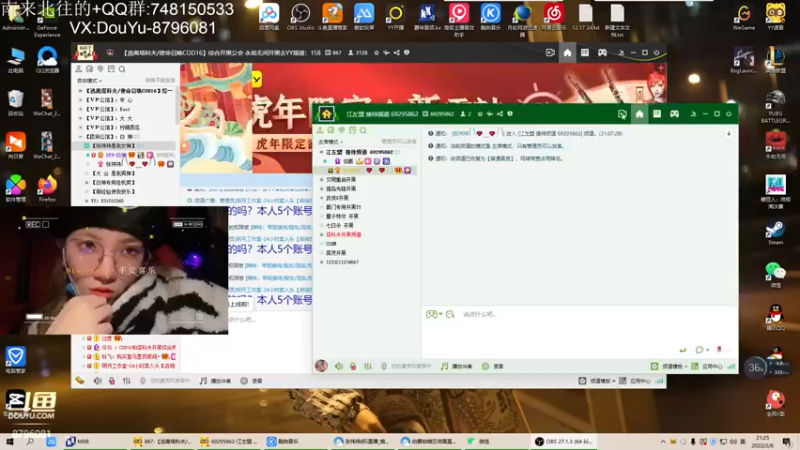Screen dimensions: 800x450
Task: Open the location pin icon in green window sidebar
Action: pos(341,131)
